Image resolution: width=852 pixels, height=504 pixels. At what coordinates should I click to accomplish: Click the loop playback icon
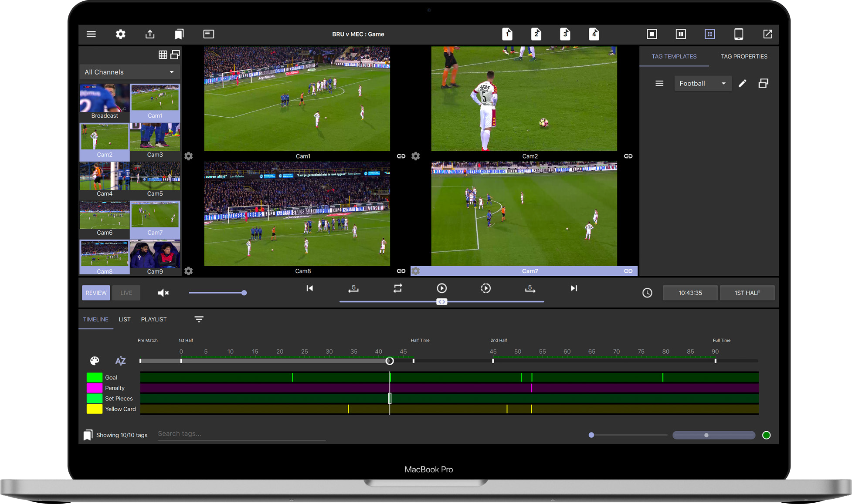click(x=397, y=288)
